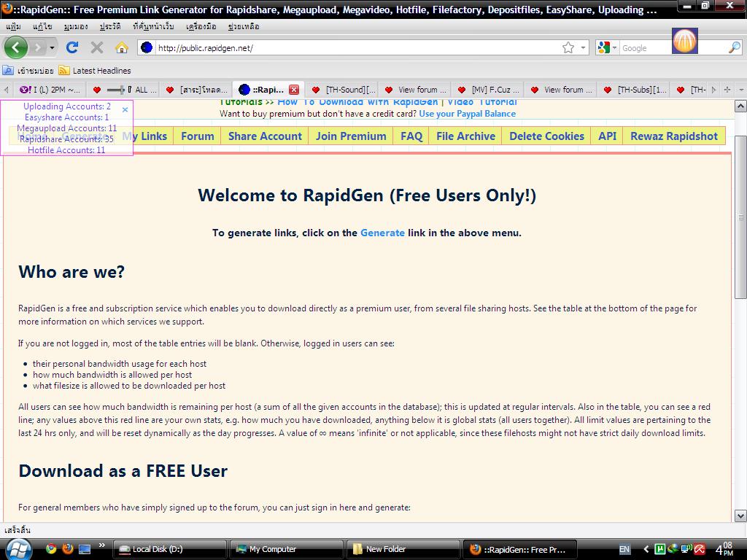Image resolution: width=747 pixels, height=560 pixels.
Task: Click the เข้าชมบ่อย most visited bookmark
Action: [x=28, y=71]
